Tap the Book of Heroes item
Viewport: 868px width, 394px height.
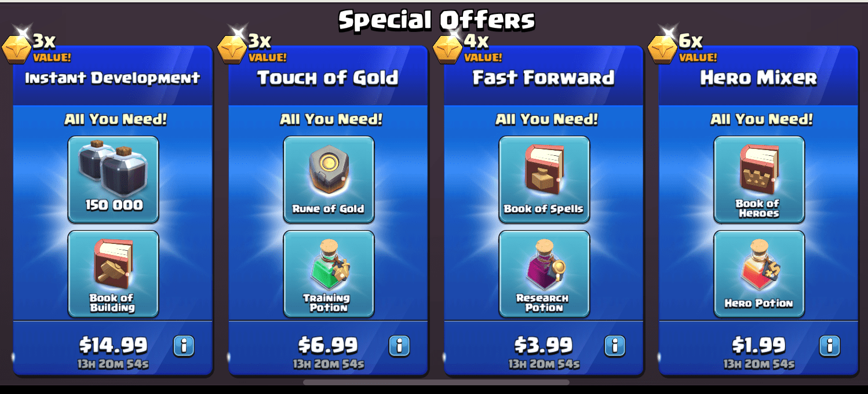coord(759,180)
